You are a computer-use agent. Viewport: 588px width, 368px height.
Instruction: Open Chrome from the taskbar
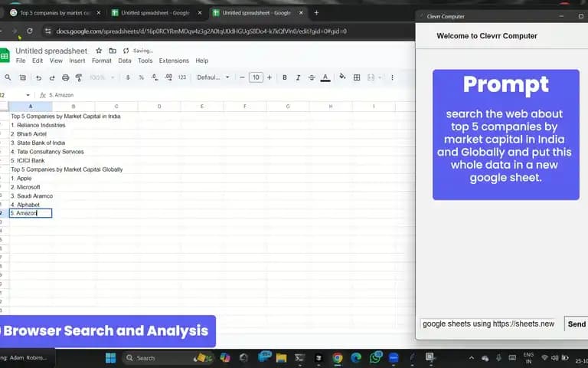coord(338,358)
